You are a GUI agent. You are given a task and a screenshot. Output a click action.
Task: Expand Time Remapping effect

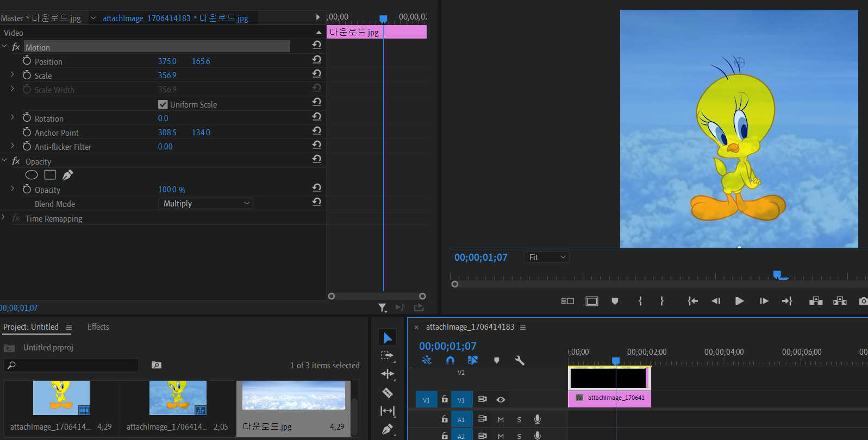pos(3,217)
